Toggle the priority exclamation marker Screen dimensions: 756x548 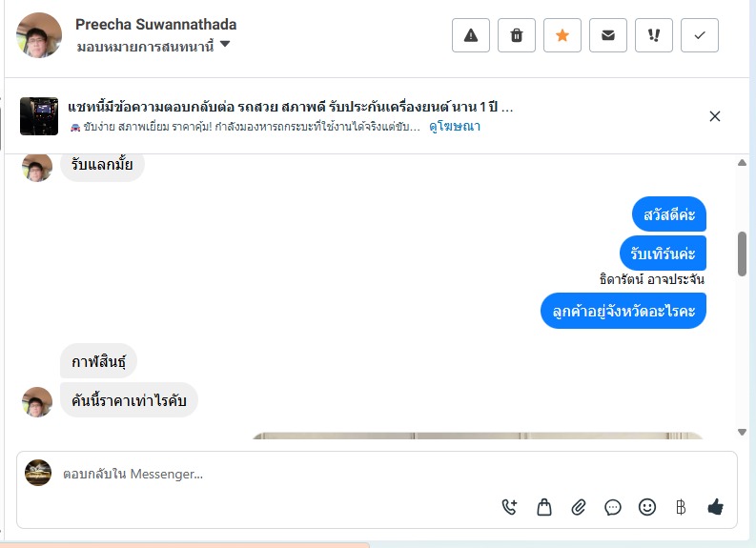click(x=654, y=35)
